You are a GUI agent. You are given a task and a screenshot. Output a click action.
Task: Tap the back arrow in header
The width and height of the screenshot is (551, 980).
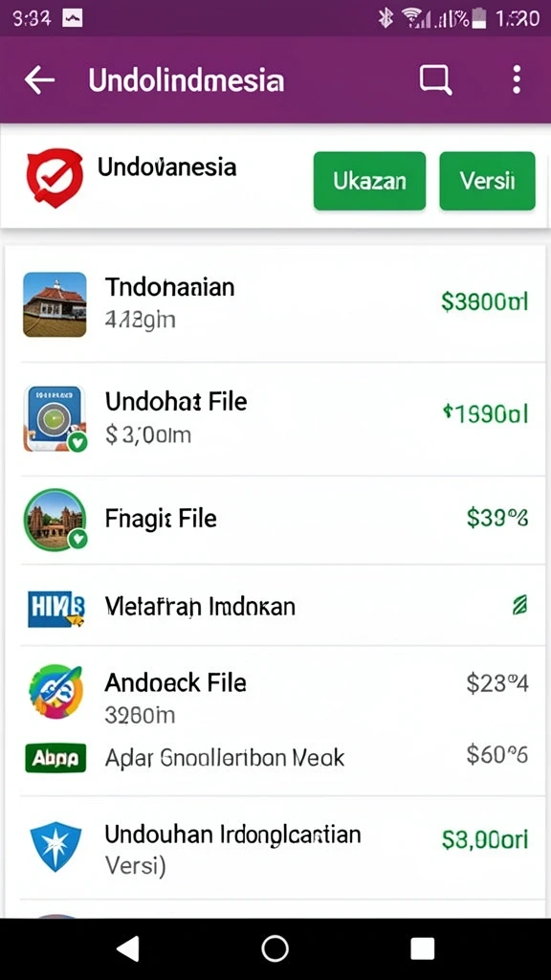pos(39,80)
